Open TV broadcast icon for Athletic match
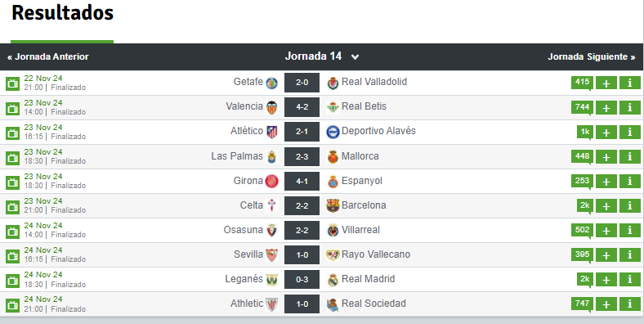 tap(13, 305)
